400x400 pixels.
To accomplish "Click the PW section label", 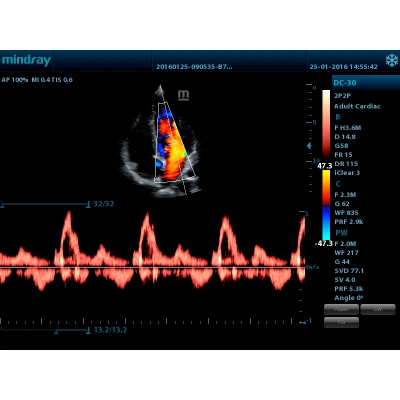I will click(x=341, y=233).
